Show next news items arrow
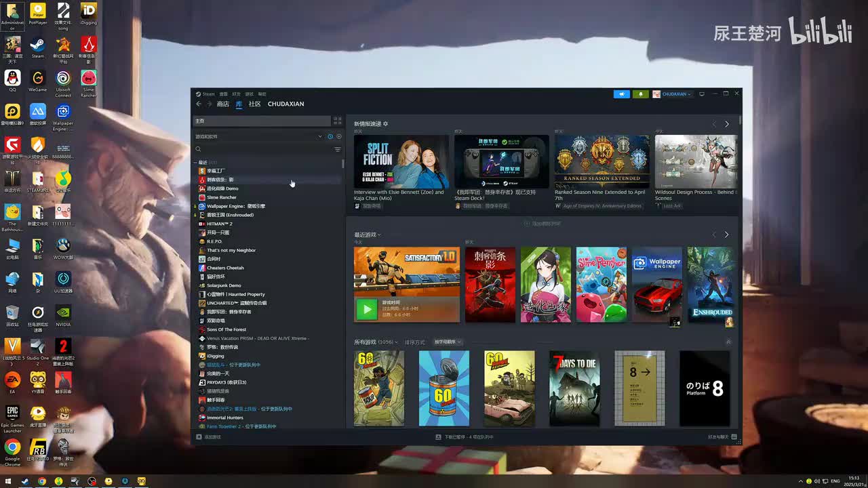The width and height of the screenshot is (868, 488). tap(726, 124)
